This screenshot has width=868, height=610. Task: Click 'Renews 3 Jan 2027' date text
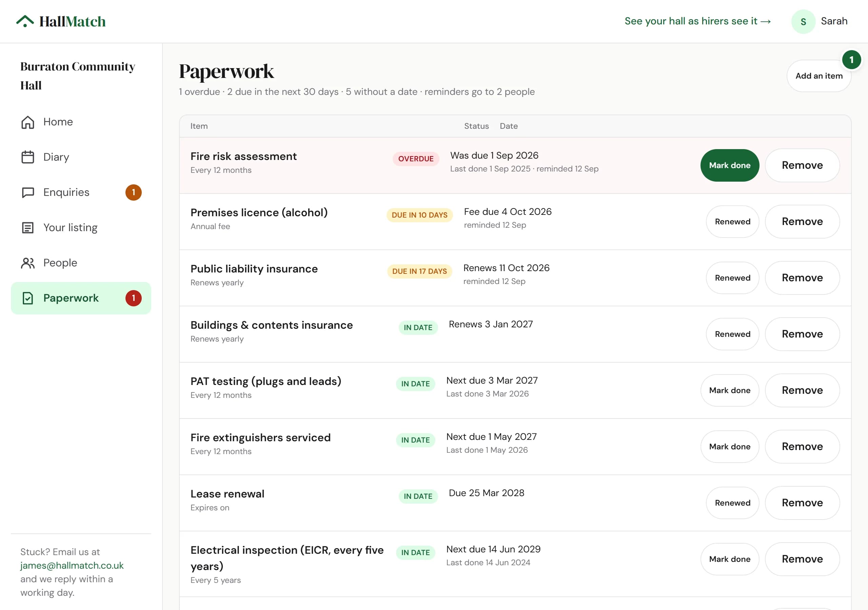[491, 325]
